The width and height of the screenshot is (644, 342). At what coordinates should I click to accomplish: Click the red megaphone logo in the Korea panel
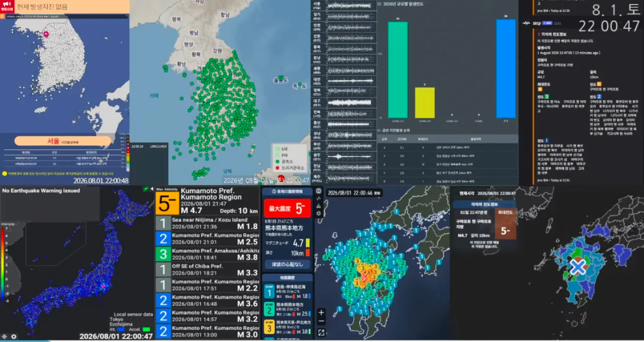[x=8, y=7]
